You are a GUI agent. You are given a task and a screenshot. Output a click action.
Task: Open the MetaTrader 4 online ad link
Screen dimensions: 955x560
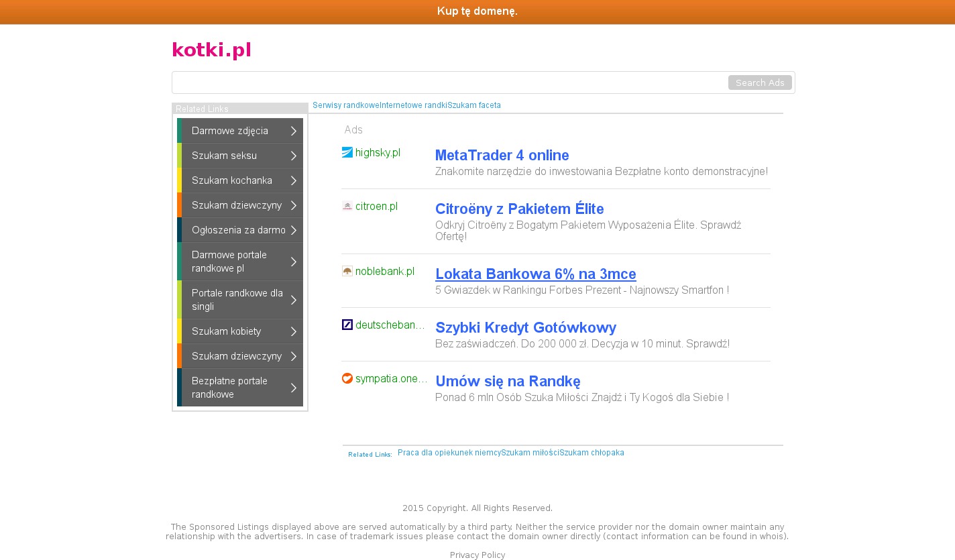pyautogui.click(x=502, y=156)
